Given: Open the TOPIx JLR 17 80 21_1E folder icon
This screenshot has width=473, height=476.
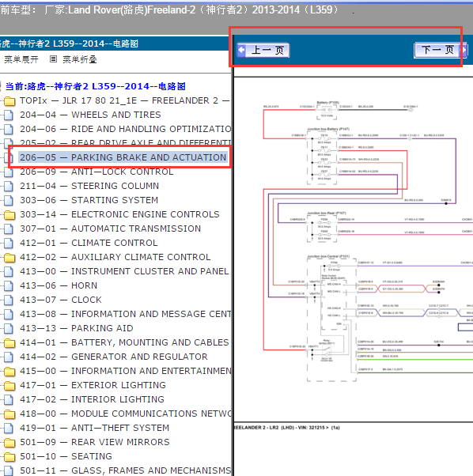Looking at the screenshot, I should [x=9, y=100].
